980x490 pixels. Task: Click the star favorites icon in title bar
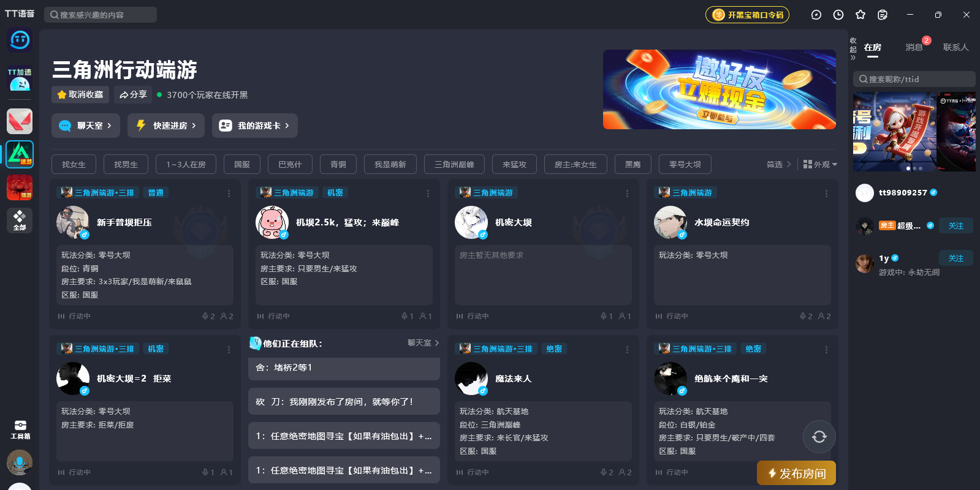click(860, 15)
